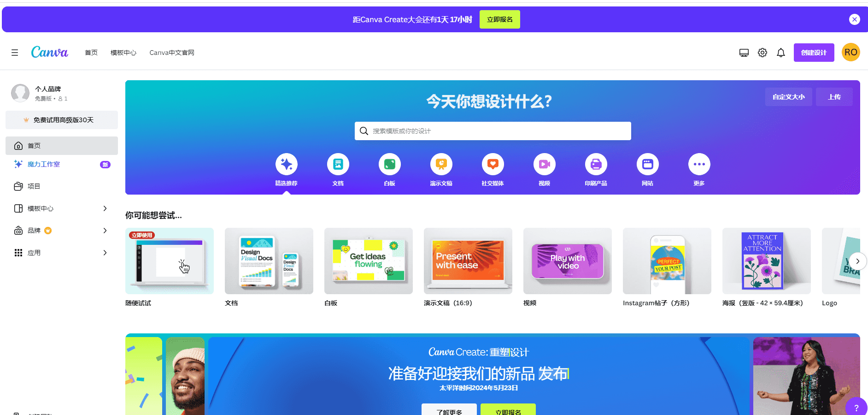
Task: Select the 社交媒体 category icon
Action: pyautogui.click(x=493, y=164)
